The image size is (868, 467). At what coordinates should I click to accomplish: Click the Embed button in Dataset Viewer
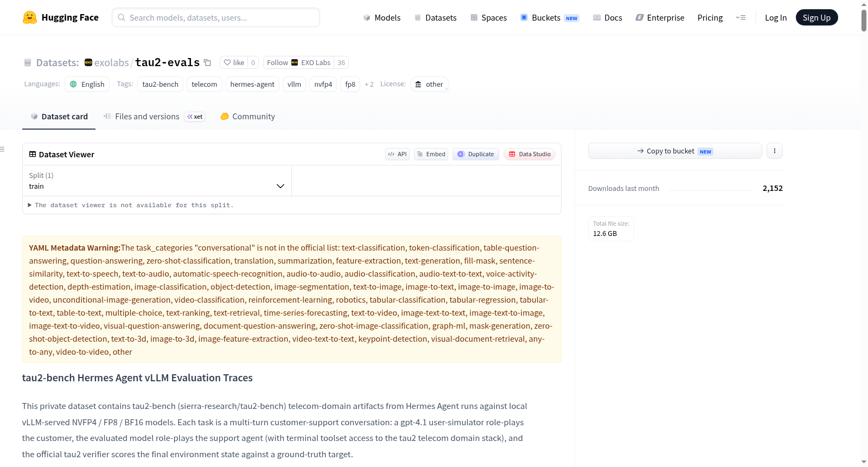431,154
